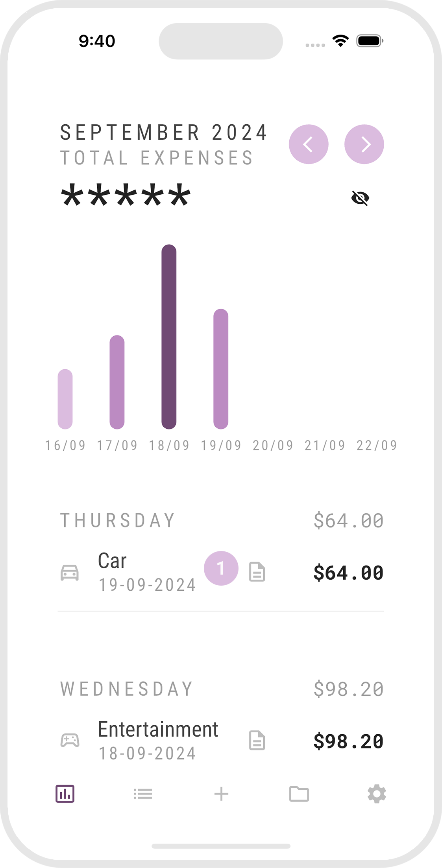Open the Car expense of $64.00
Image resolution: width=442 pixels, height=868 pixels.
click(x=348, y=573)
